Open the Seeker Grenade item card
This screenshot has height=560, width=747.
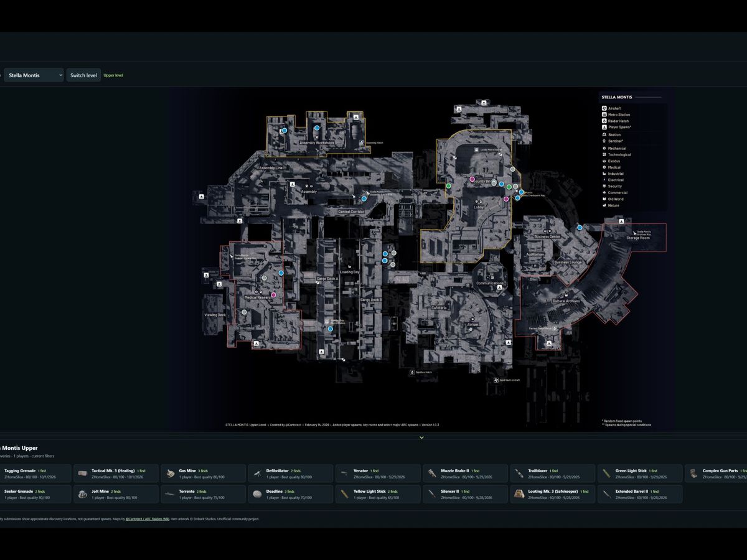35,494
